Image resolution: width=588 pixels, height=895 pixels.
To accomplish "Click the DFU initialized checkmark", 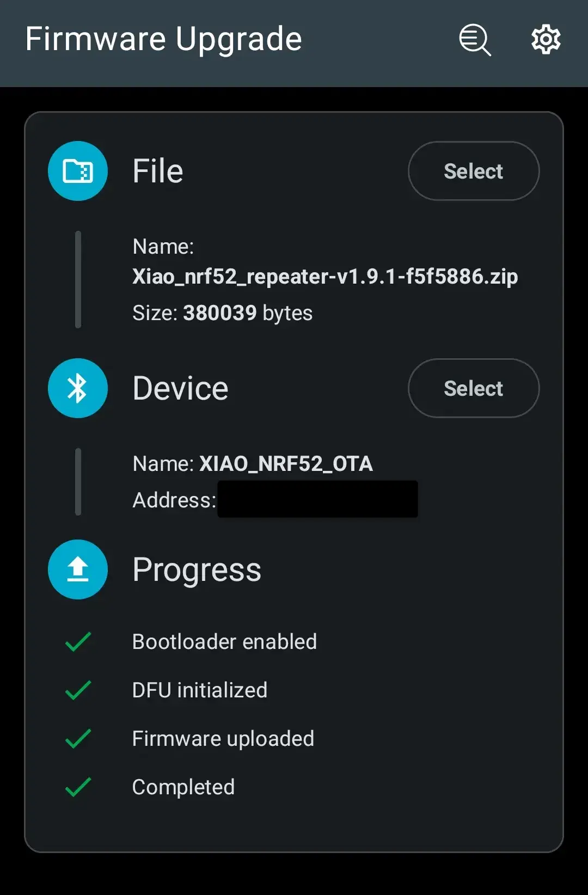I will pyautogui.click(x=78, y=690).
